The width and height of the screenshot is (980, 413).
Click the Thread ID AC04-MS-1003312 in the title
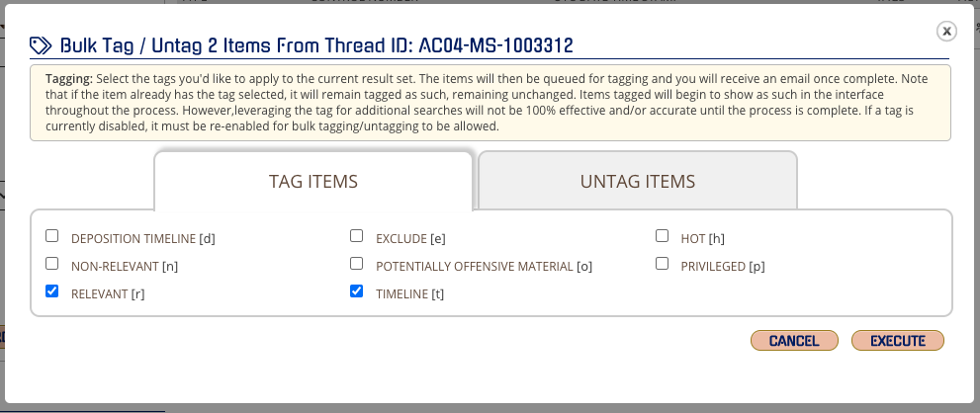pyautogui.click(x=496, y=45)
